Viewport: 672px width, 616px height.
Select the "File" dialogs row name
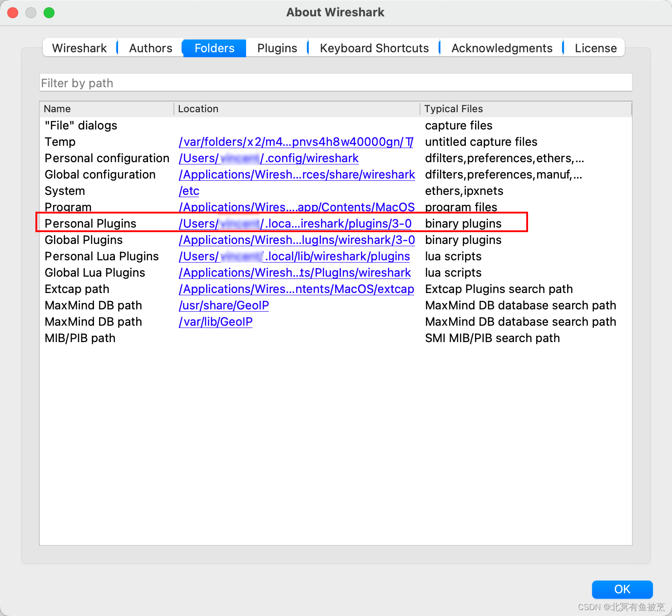pos(81,125)
